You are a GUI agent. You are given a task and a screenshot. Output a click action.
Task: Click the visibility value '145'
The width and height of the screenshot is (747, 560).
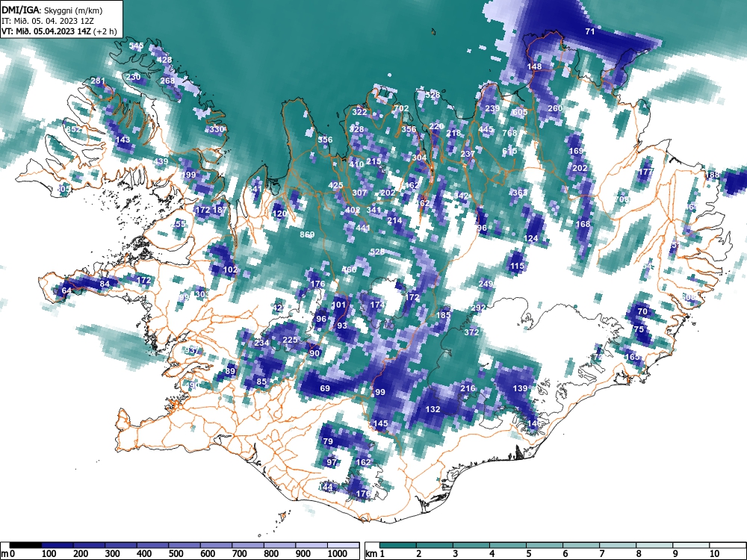tap(380, 423)
